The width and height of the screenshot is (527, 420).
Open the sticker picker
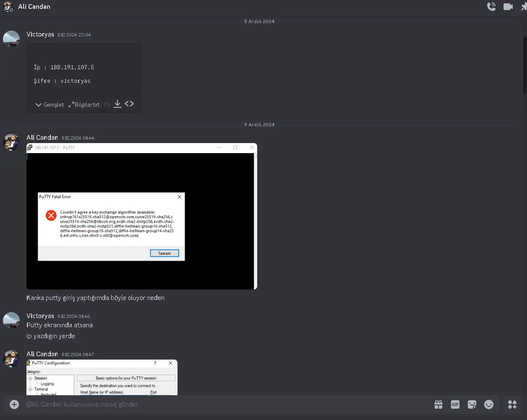472,404
